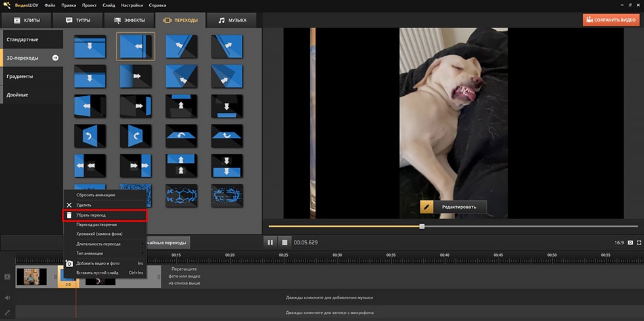Switch to the Переходы tab
Viewport: 644px width, 321px height.
click(x=180, y=20)
